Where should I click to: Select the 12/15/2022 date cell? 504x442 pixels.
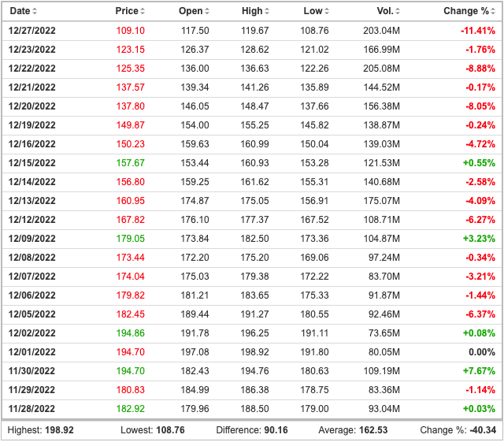[x=31, y=163]
